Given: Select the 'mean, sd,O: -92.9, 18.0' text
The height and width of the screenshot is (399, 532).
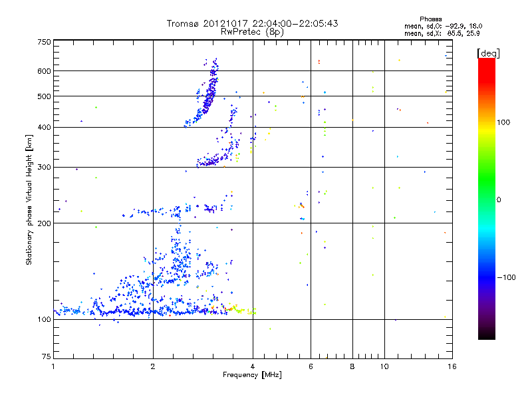Looking at the screenshot, I should [443, 26].
